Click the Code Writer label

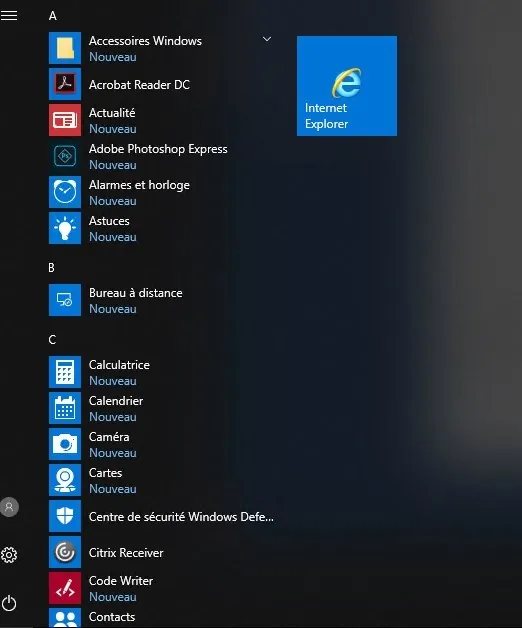(121, 581)
